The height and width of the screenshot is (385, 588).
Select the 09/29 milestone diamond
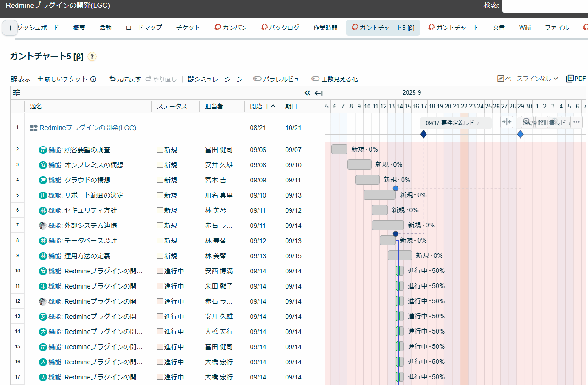tap(521, 134)
